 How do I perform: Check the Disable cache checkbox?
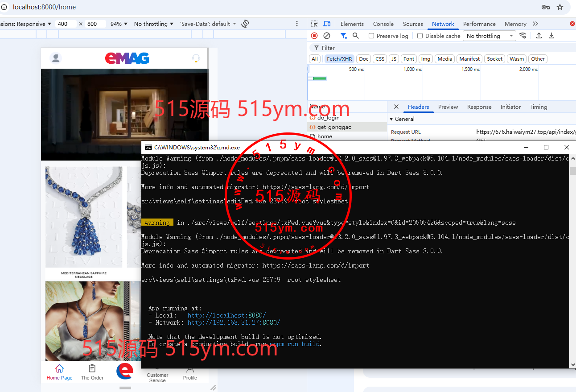[420, 36]
